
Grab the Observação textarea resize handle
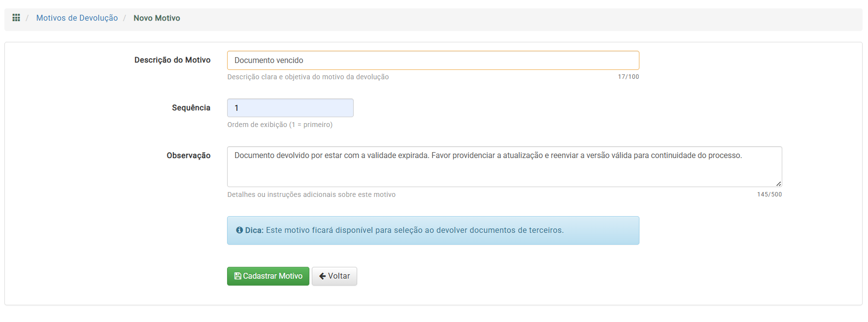pyautogui.click(x=778, y=183)
